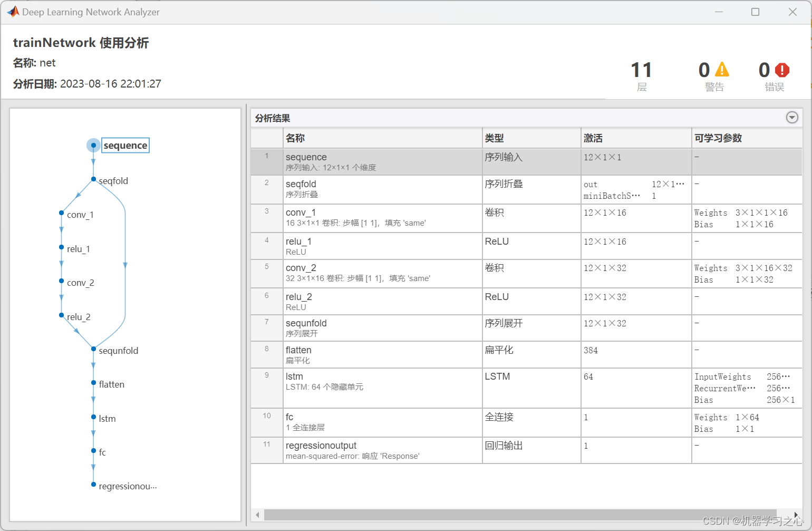Screen dimensions: 812x531
Task: Click the 激活 column header
Action: coord(636,138)
